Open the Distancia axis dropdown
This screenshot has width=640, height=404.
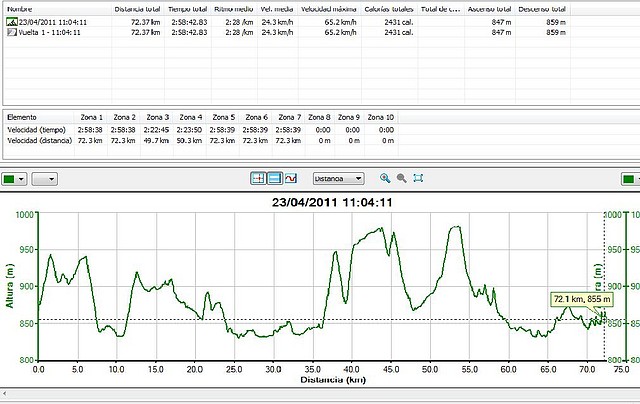338,178
